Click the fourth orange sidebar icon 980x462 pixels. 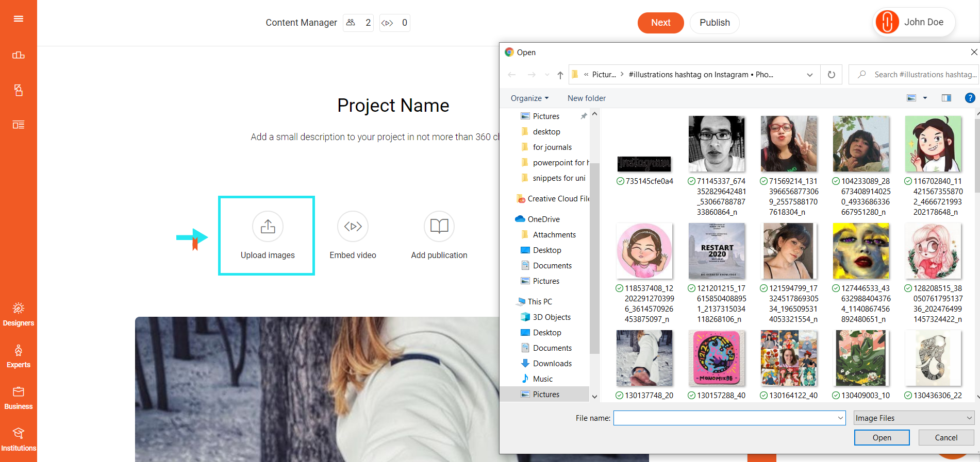pyautogui.click(x=19, y=125)
